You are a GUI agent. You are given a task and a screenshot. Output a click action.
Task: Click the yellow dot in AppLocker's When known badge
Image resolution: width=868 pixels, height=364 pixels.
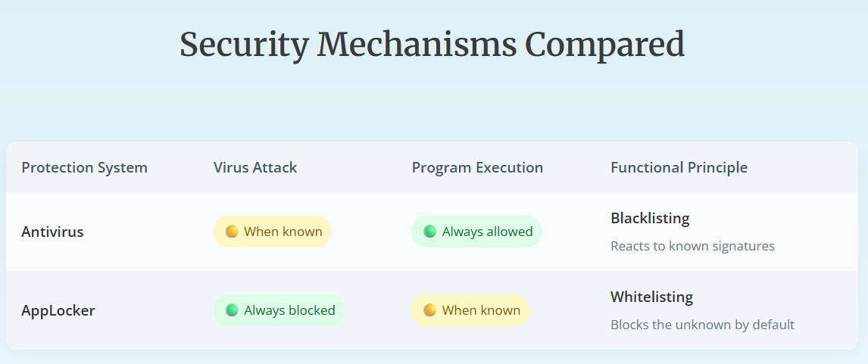(429, 310)
